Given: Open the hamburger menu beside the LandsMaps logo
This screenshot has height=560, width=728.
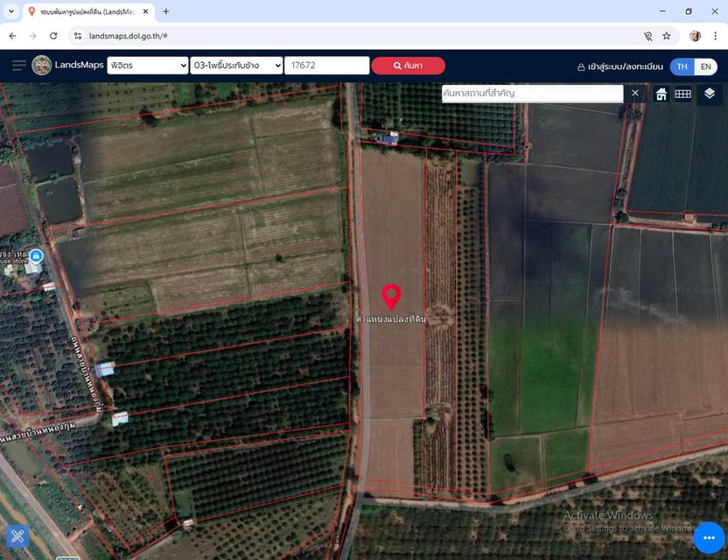Looking at the screenshot, I should [x=19, y=66].
